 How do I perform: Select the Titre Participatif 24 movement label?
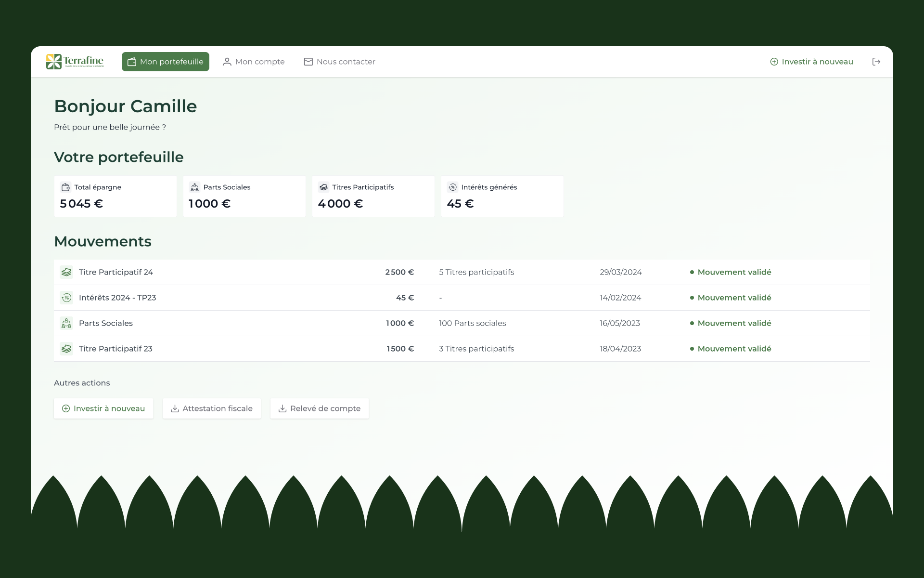pyautogui.click(x=116, y=272)
